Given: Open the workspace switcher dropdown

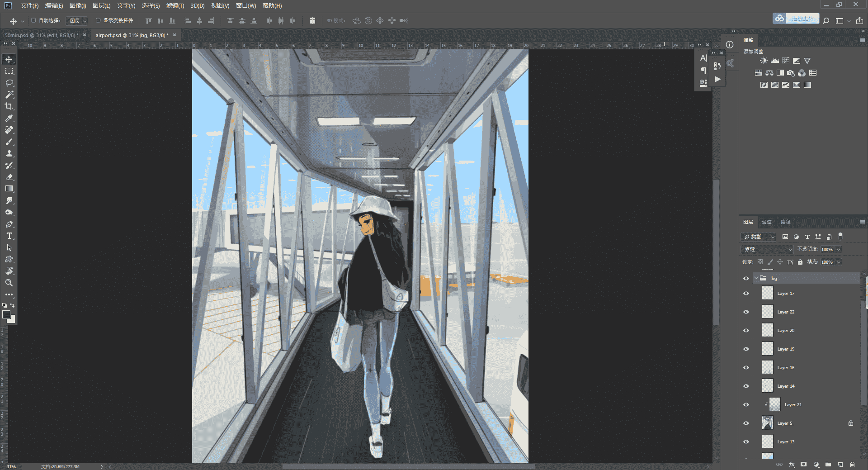Looking at the screenshot, I should 843,21.
